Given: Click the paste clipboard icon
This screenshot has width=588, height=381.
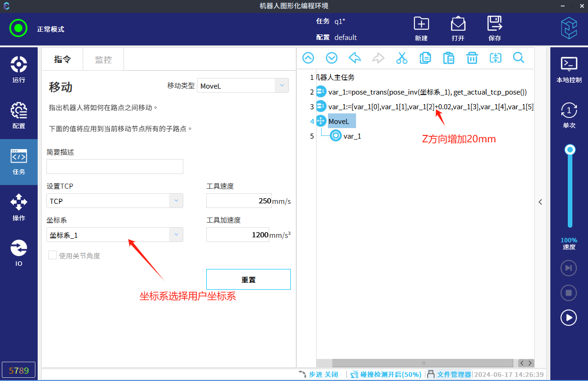Looking at the screenshot, I should pyautogui.click(x=448, y=58).
